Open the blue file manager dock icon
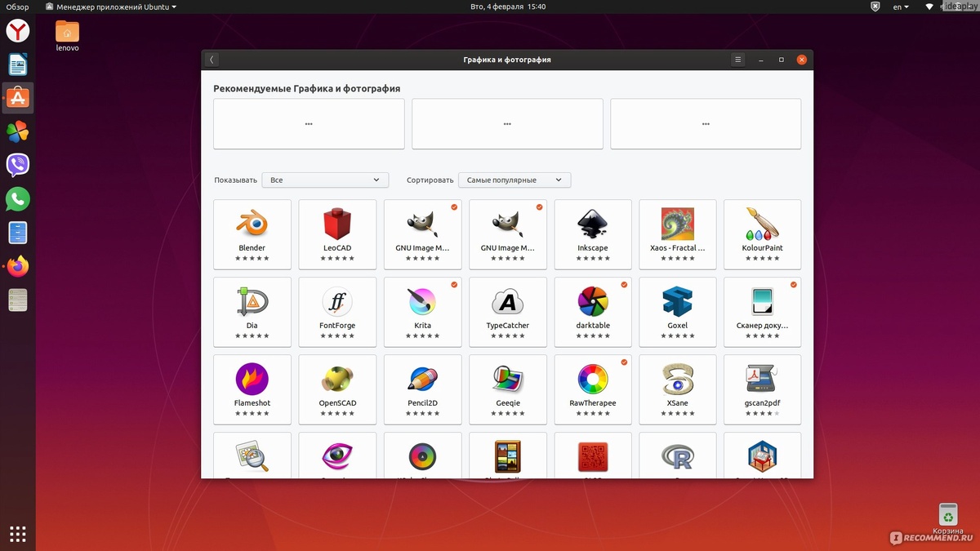The image size is (980, 551). [18, 233]
